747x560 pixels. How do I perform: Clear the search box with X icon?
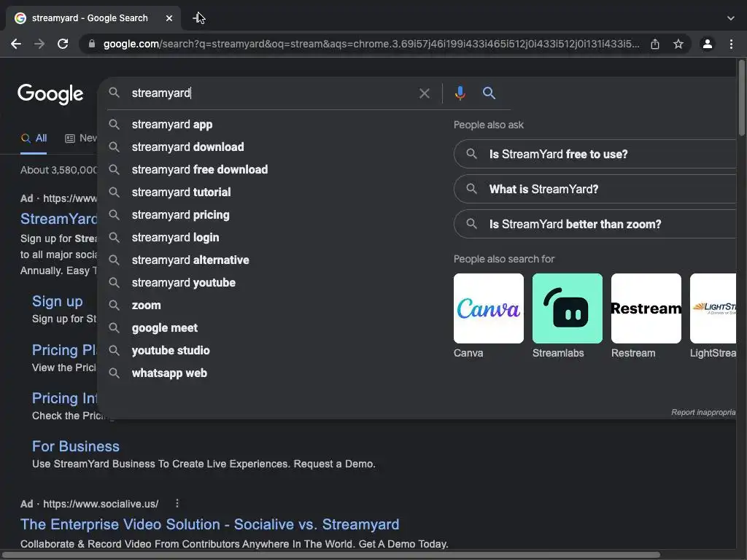click(x=424, y=93)
